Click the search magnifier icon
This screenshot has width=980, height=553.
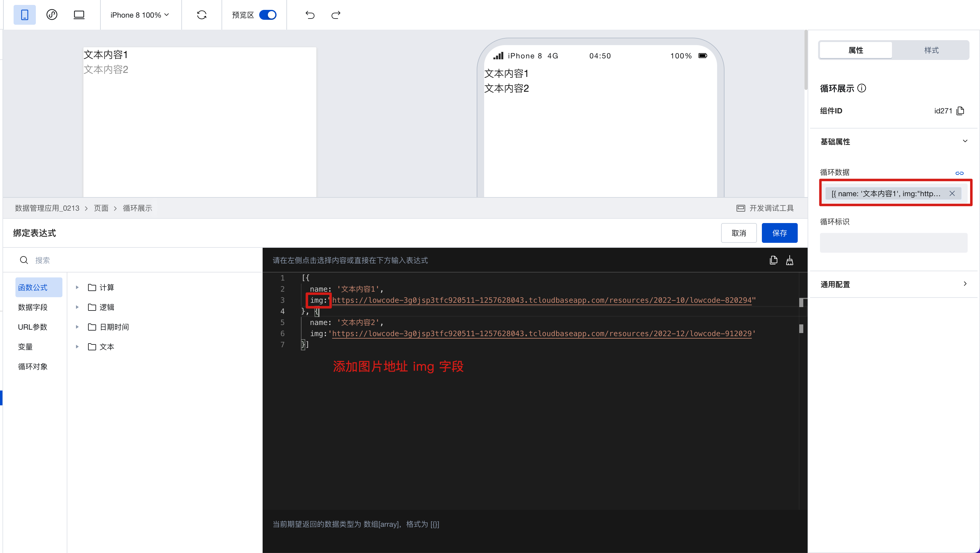(x=23, y=260)
